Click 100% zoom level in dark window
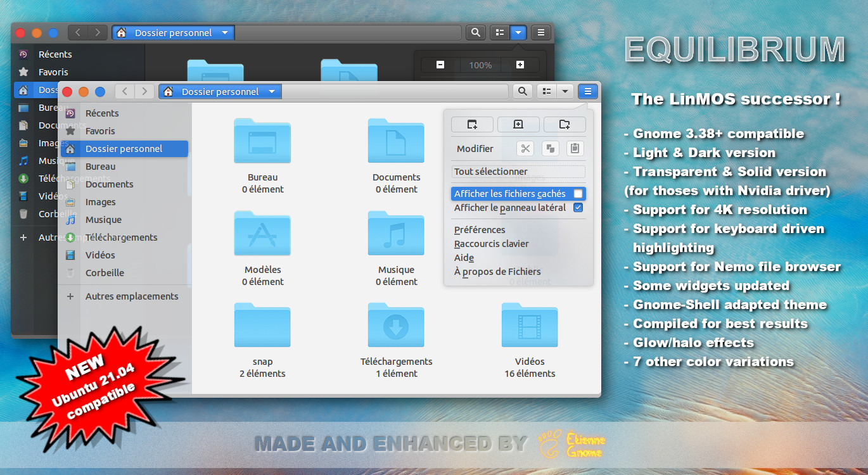The height and width of the screenshot is (475, 868). [x=480, y=65]
